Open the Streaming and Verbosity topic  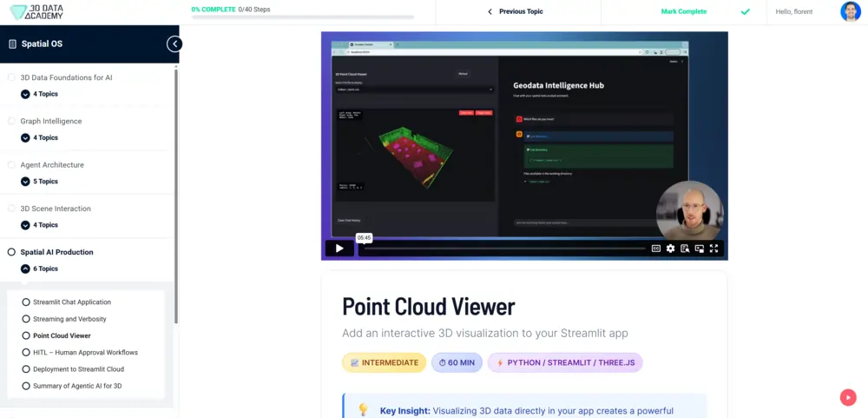point(69,319)
